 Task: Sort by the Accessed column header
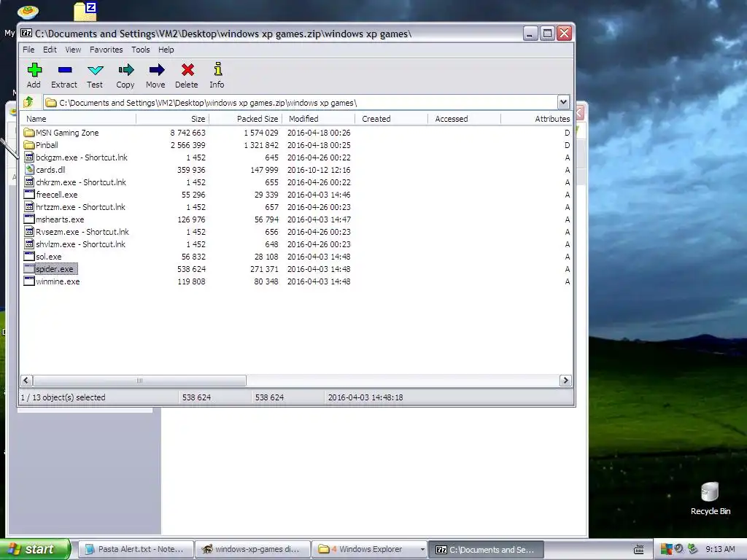[x=465, y=119]
